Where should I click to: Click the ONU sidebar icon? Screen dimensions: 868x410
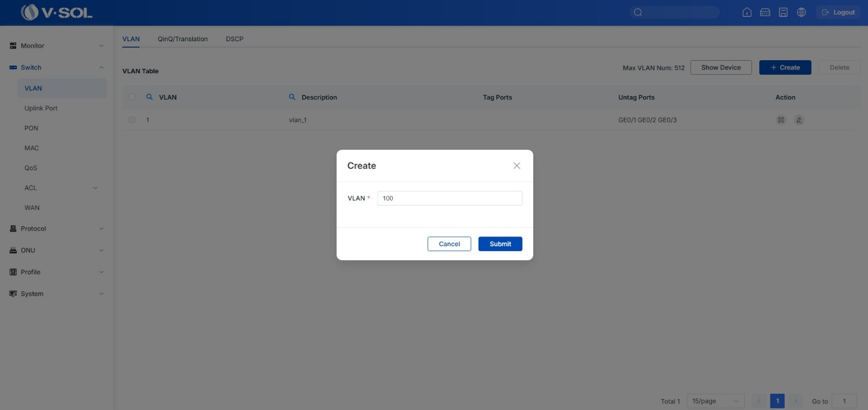[x=13, y=251]
